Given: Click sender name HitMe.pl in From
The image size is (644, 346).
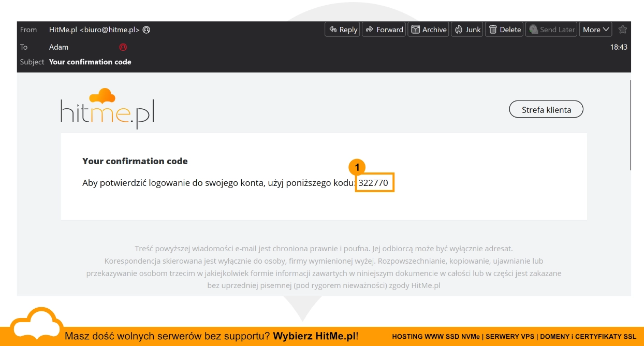Looking at the screenshot, I should pos(63,30).
